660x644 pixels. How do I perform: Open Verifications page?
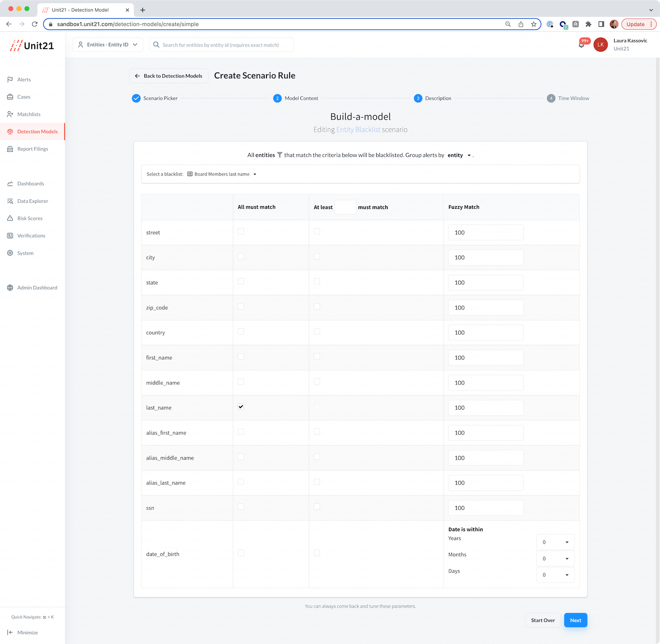[31, 236]
